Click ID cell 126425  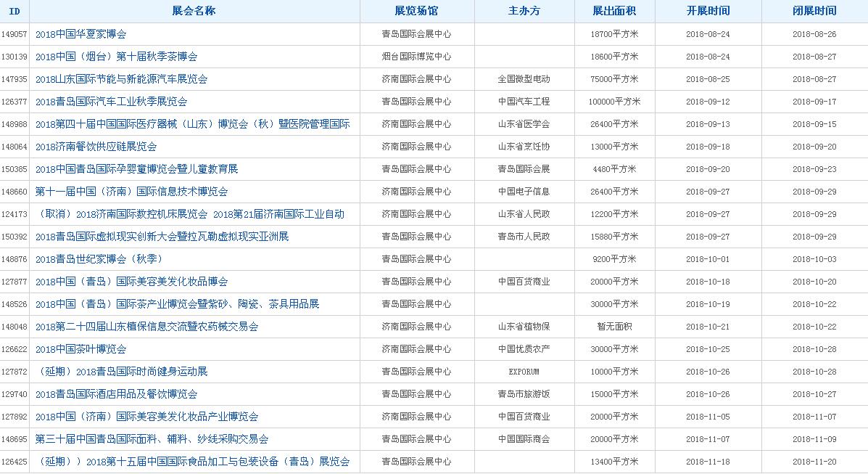[x=14, y=462]
